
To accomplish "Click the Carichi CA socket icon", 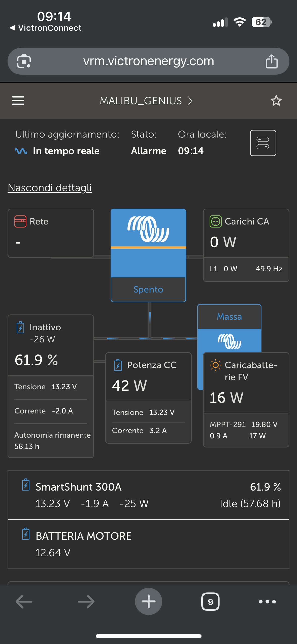I will click(216, 221).
